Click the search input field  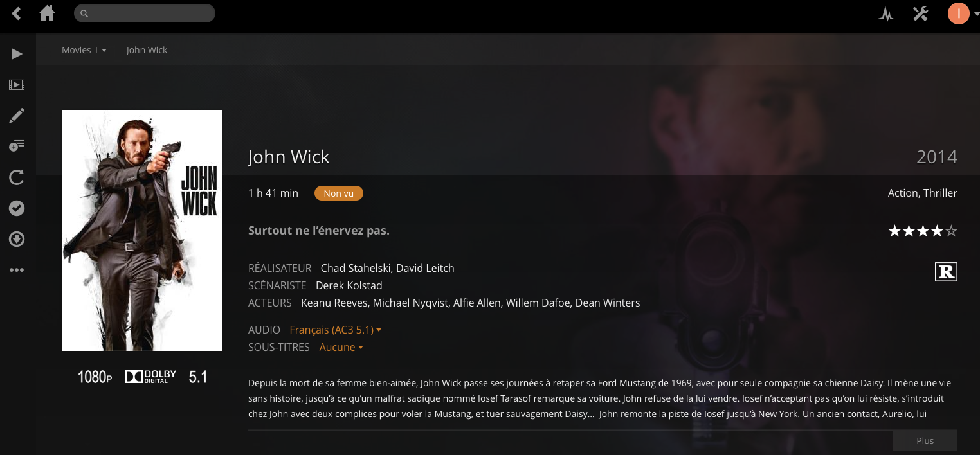(145, 13)
